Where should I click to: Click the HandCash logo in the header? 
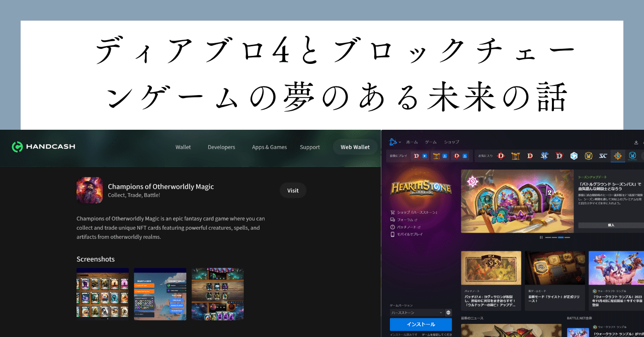(x=43, y=147)
